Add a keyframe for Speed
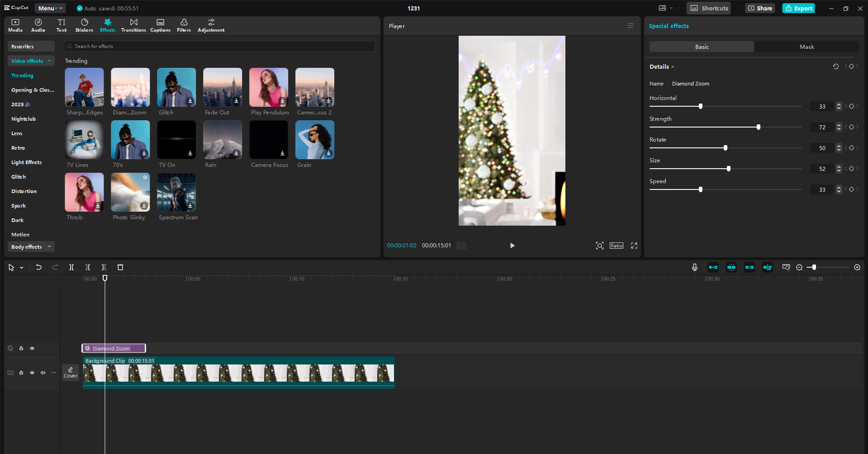The image size is (868, 454). pos(851,189)
